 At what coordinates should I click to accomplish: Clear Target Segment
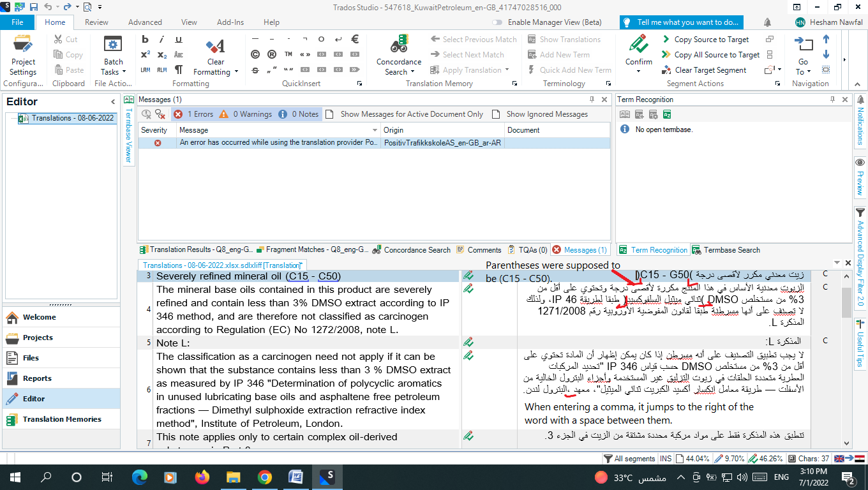point(704,70)
